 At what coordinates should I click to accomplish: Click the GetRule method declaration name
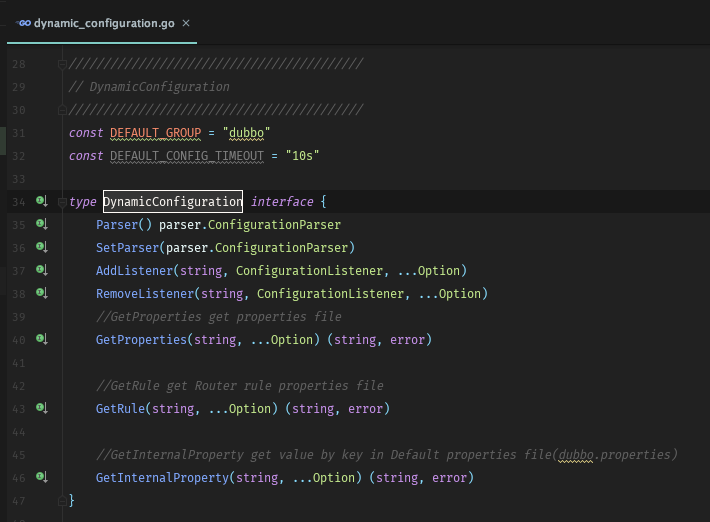[x=120, y=409]
